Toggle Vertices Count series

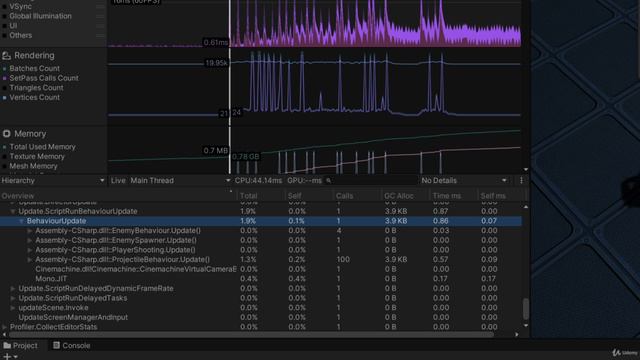pos(4,98)
